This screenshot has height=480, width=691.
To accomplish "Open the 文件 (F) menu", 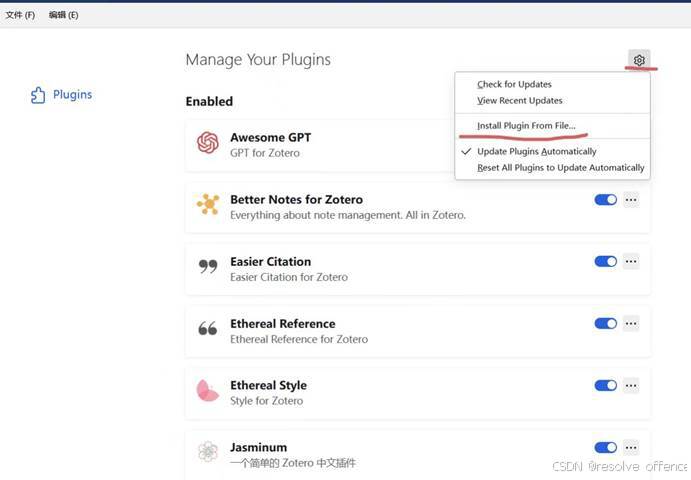I will pos(20,15).
